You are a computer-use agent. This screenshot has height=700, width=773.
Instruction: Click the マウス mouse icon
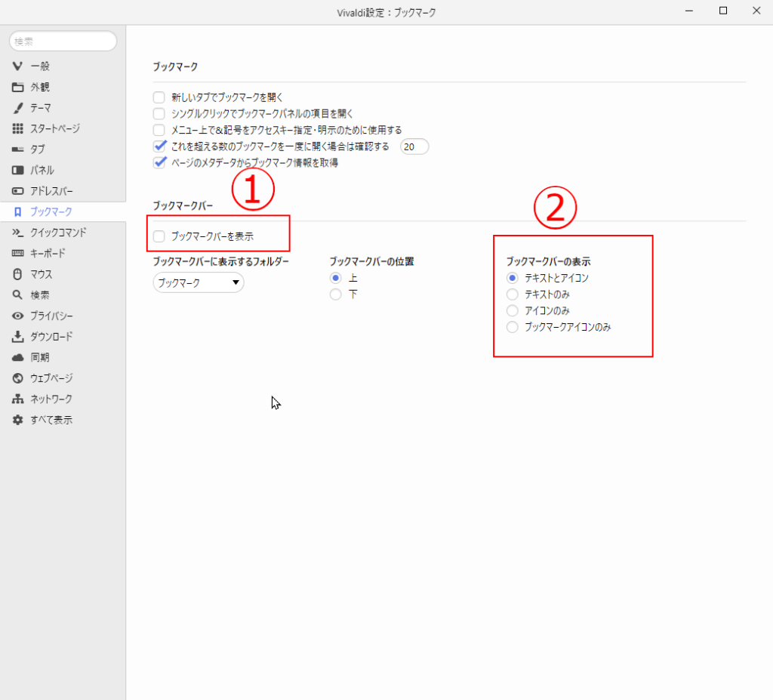(x=17, y=274)
